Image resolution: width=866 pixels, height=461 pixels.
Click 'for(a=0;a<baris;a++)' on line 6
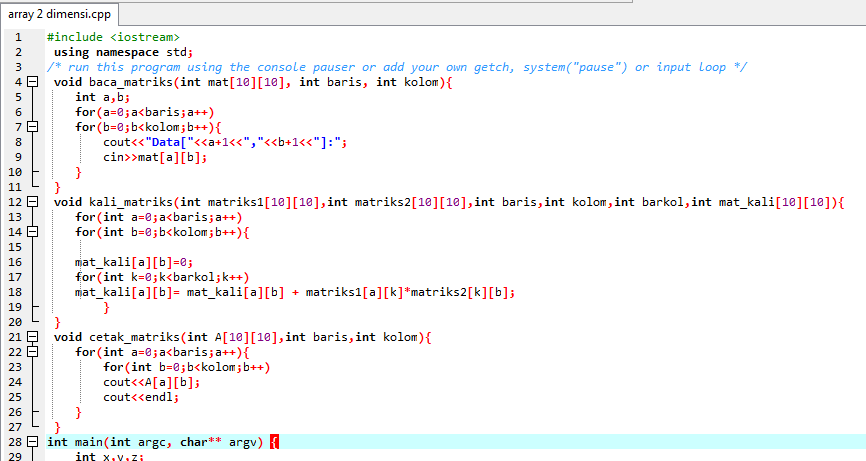tap(145, 112)
